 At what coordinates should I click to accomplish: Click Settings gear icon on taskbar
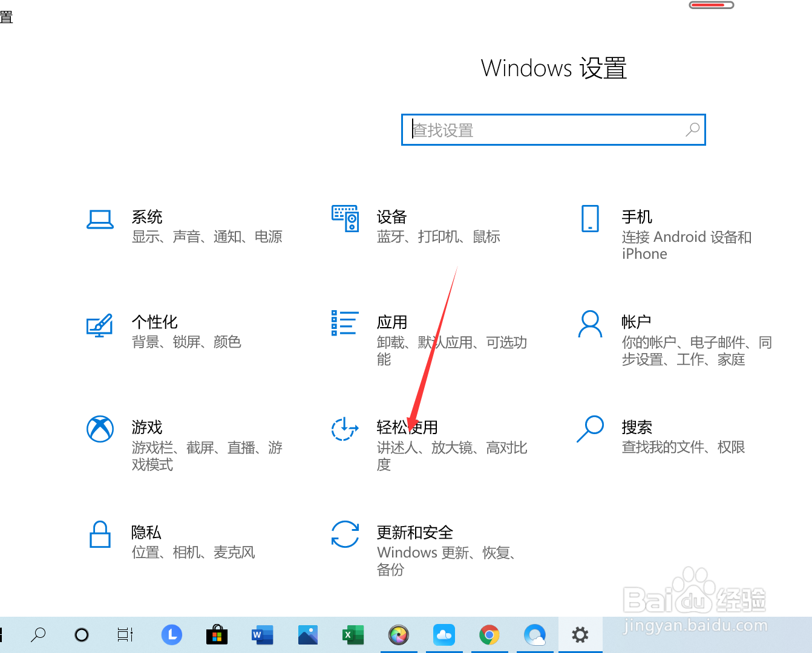[580, 635]
